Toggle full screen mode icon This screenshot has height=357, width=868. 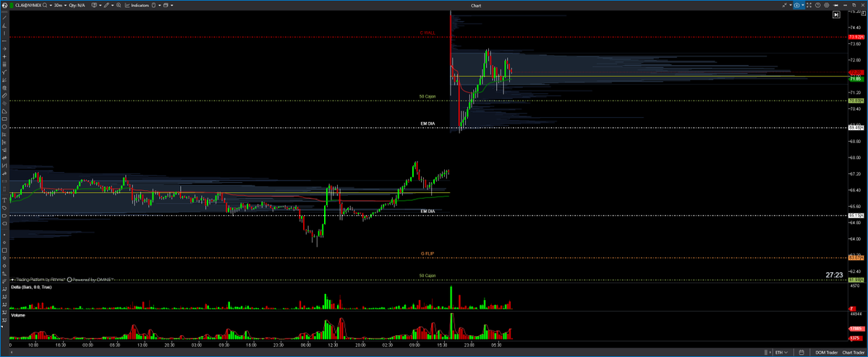pyautogui.click(x=809, y=5)
